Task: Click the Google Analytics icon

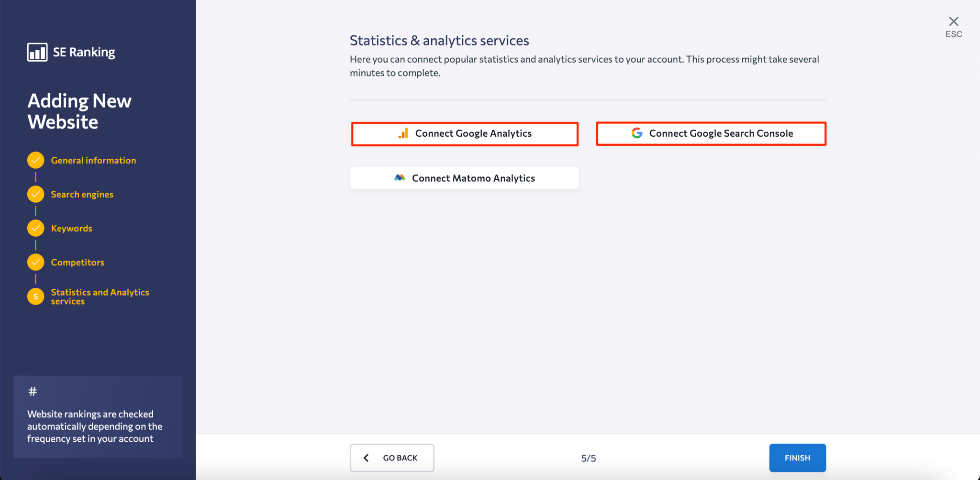Action: (x=403, y=133)
